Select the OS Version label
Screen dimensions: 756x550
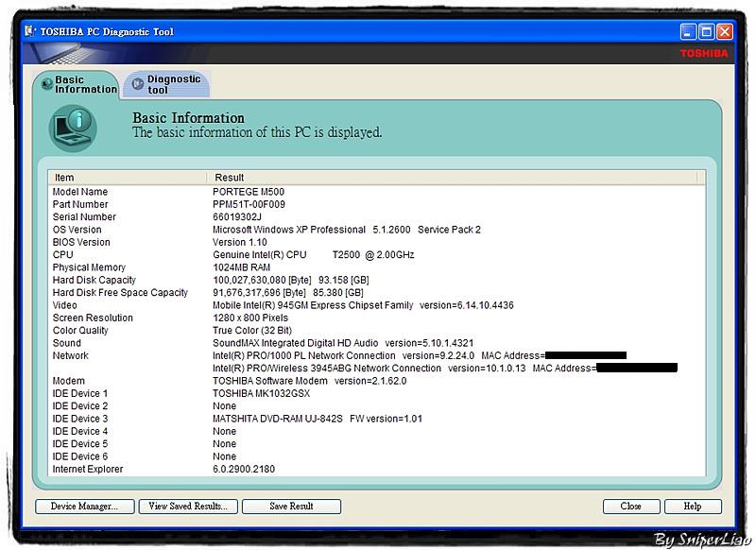click(x=77, y=230)
